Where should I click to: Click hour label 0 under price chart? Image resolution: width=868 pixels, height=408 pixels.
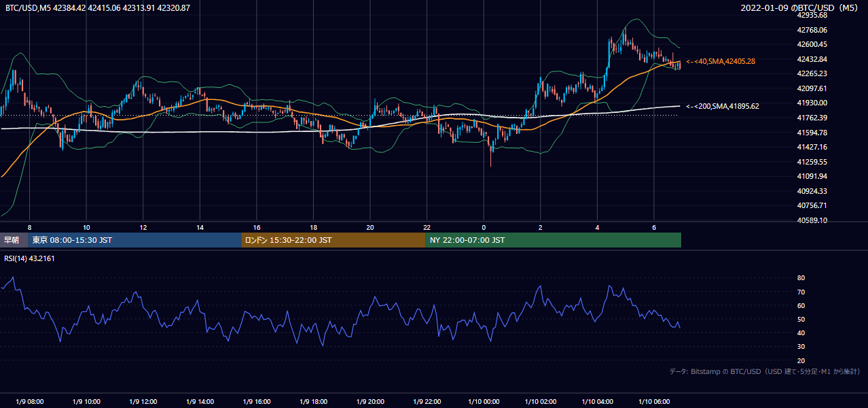point(484,227)
